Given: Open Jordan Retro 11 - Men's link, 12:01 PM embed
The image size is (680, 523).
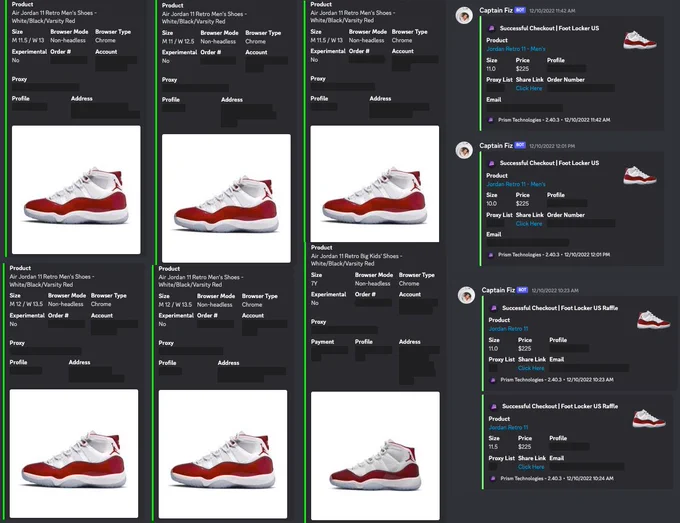Looking at the screenshot, I should coord(516,184).
